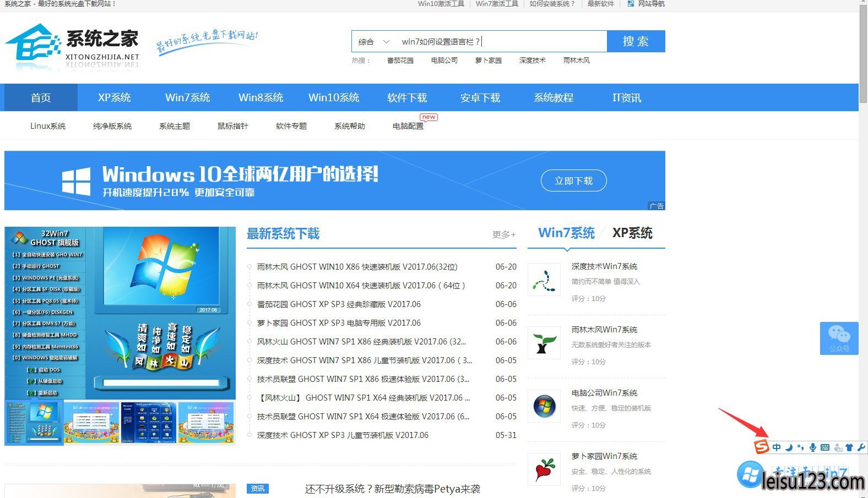Open the XP系统 nav tab

[114, 97]
